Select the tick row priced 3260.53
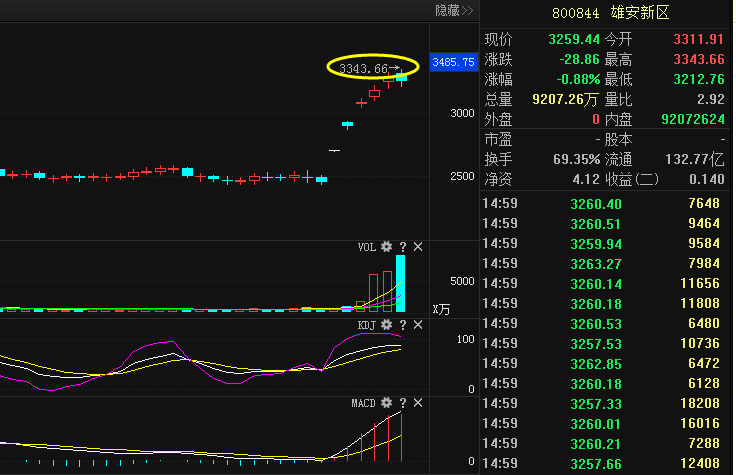Screen dimensions: 736x475 (x=601, y=324)
